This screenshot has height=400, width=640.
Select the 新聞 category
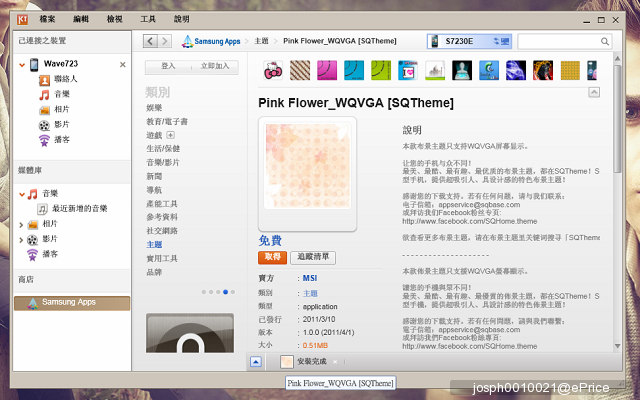click(154, 176)
